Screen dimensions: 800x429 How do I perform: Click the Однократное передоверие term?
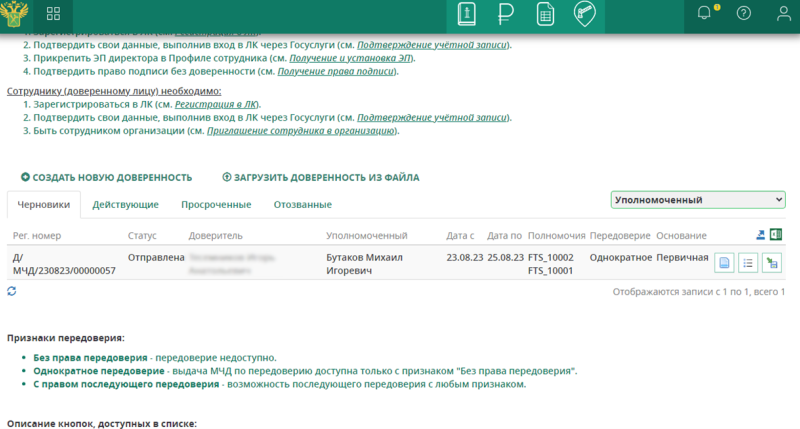(99, 371)
